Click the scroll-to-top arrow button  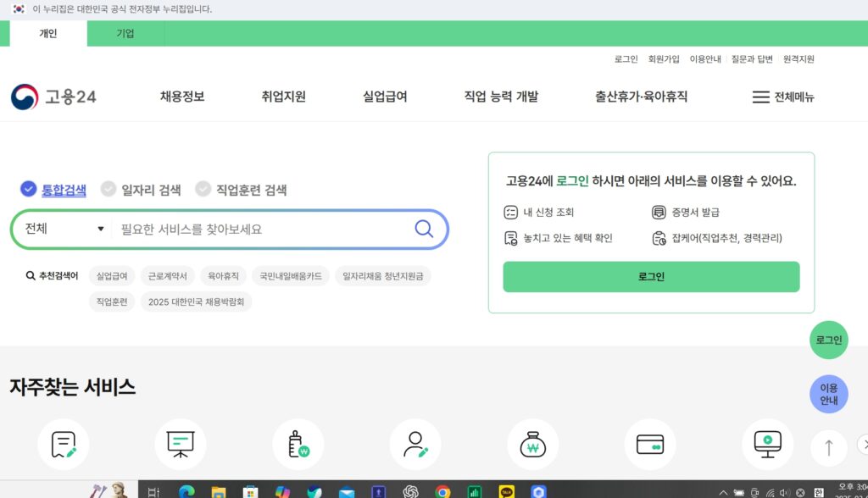(x=829, y=447)
